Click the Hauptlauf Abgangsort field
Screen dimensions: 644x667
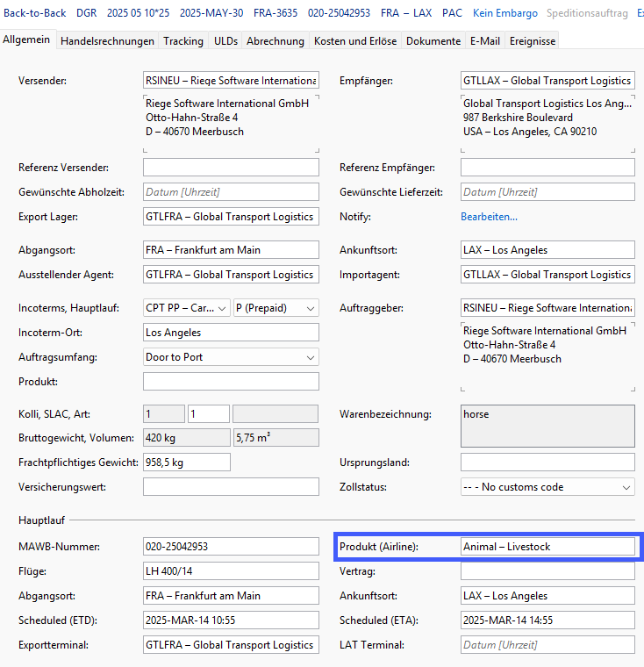[231, 596]
